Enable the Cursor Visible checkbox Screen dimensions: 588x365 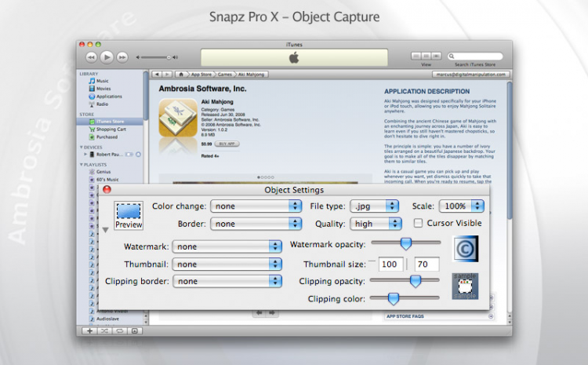coord(418,223)
